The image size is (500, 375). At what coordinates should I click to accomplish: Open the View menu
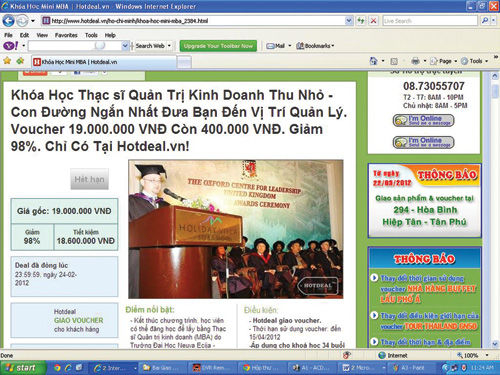point(42,35)
